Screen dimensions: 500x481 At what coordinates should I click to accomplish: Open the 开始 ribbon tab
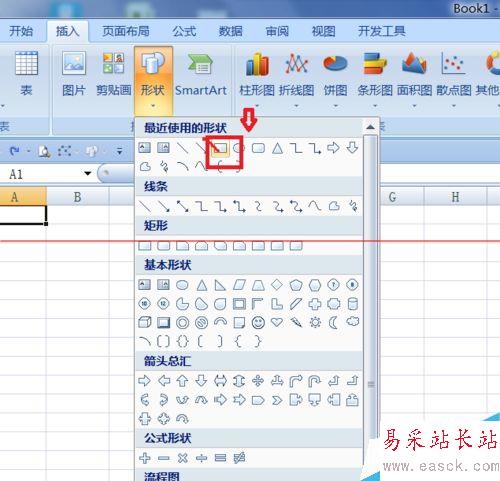(x=21, y=31)
